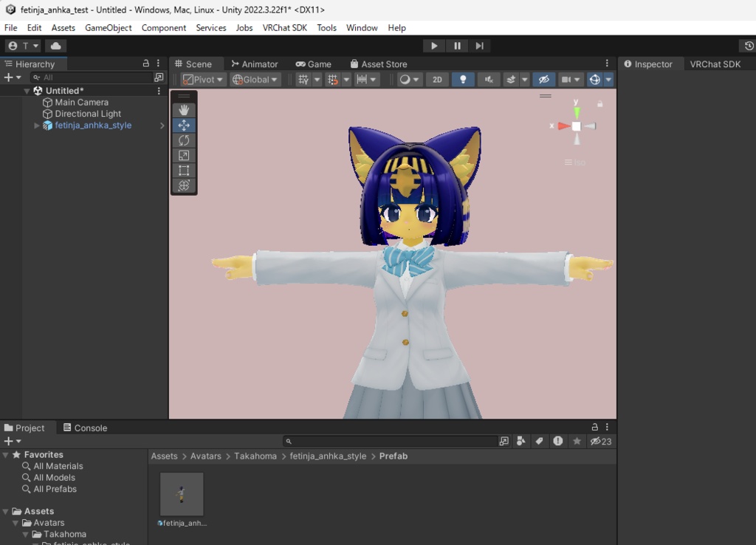This screenshot has height=545, width=756.
Task: Open the account menu in the toolbar
Action: [23, 46]
